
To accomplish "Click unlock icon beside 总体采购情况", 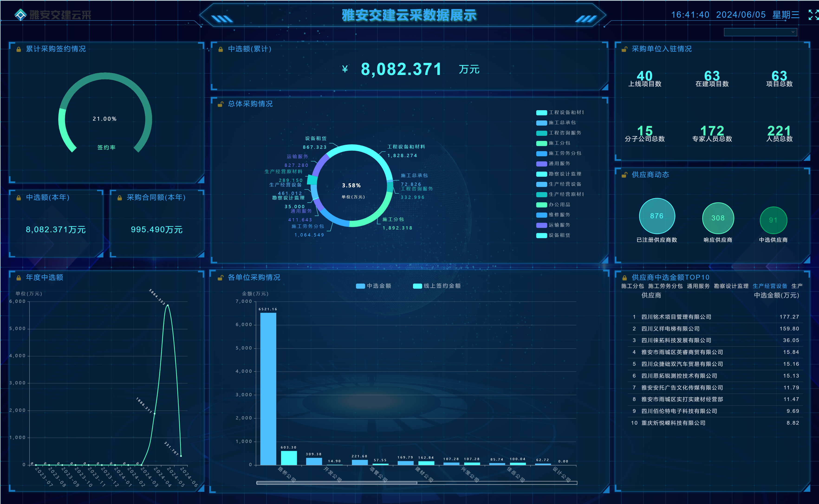I will [x=221, y=104].
